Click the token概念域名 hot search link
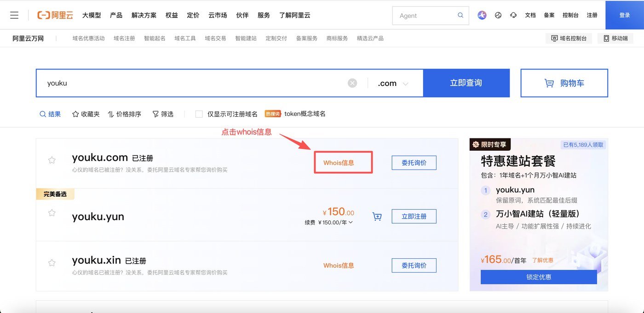Image resolution: width=644 pixels, height=313 pixels. 305,114
